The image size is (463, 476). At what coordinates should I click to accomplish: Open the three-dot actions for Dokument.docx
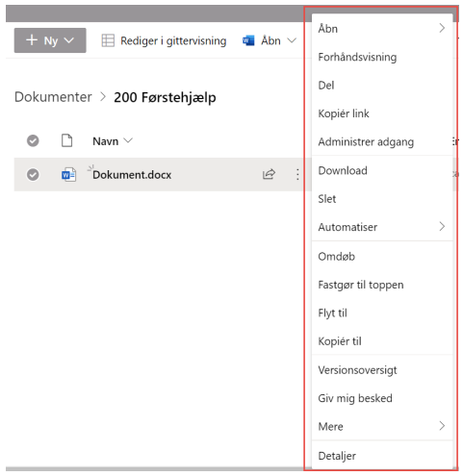point(297,174)
